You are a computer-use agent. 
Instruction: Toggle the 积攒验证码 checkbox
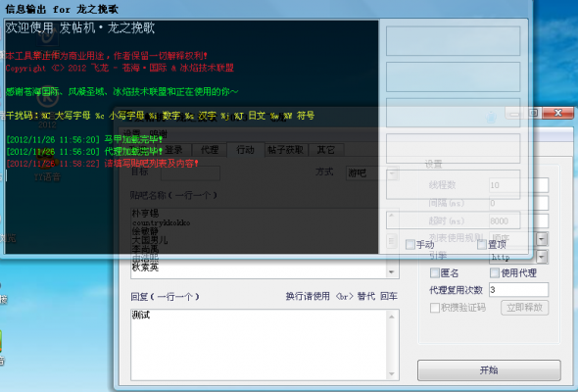(435, 308)
